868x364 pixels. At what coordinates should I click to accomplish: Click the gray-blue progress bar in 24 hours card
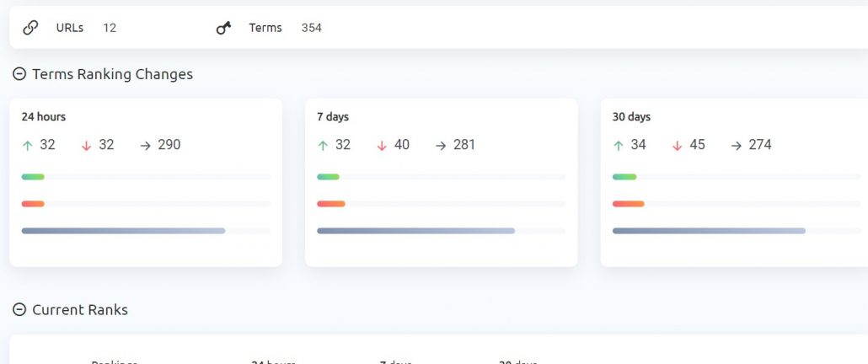click(123, 231)
